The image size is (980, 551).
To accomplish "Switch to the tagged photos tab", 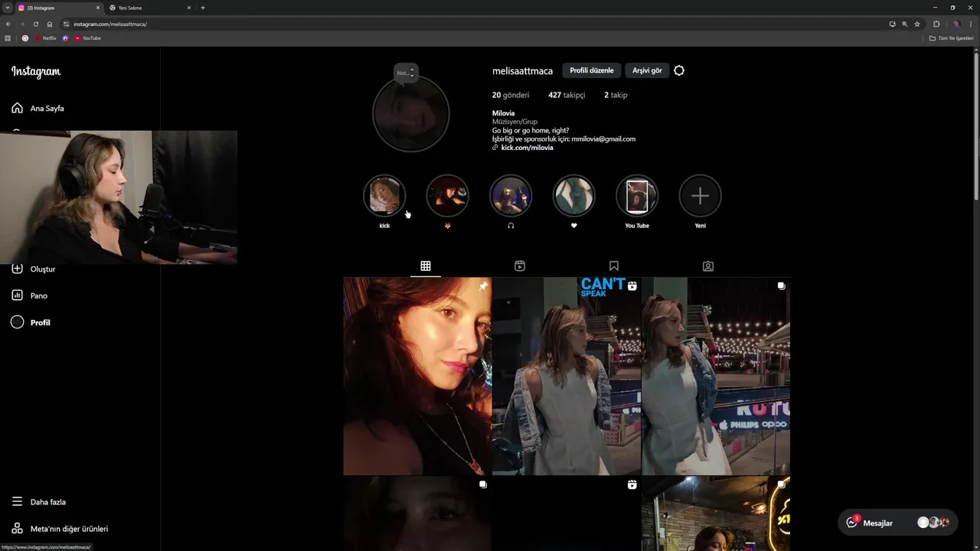I will (x=708, y=266).
